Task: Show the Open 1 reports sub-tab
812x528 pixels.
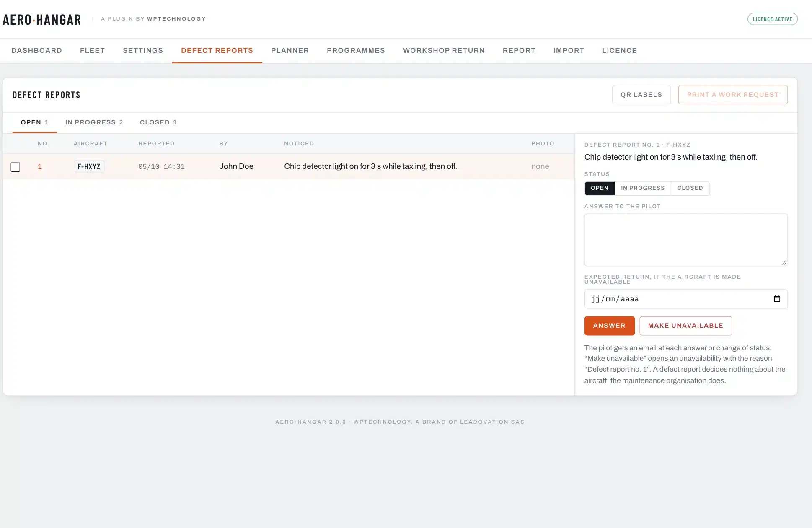Action: point(35,122)
